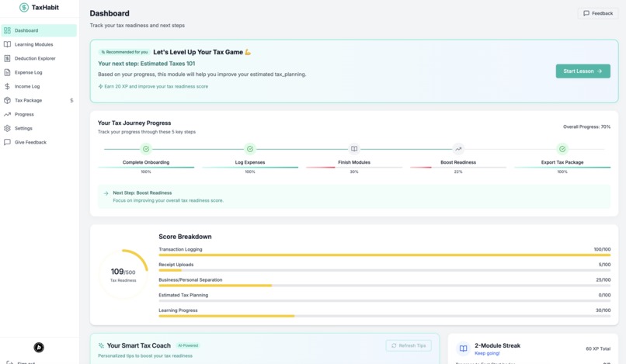The image size is (626, 364).
Task: Click the 2-Module Streak book icon
Action: 463,348
